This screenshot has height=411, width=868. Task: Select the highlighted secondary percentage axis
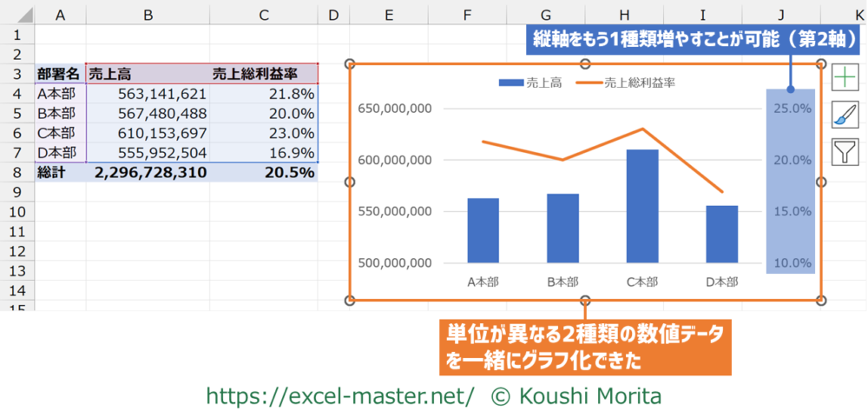790,182
